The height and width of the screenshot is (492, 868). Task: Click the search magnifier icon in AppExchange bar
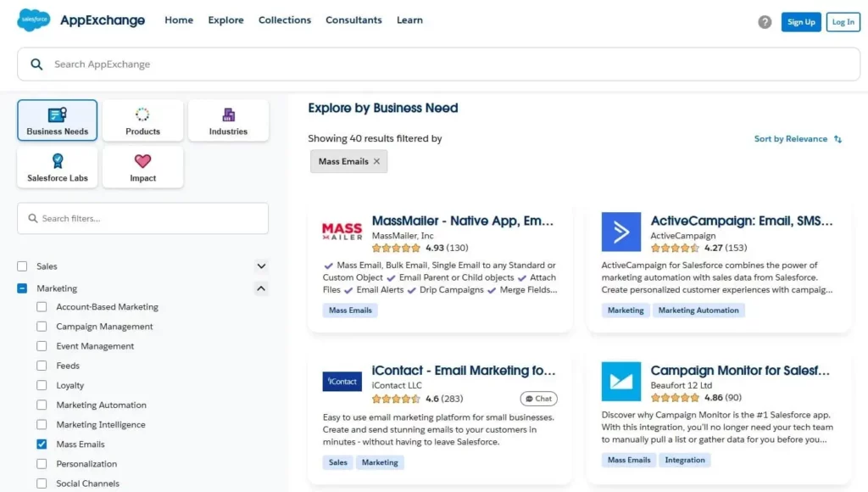(x=36, y=64)
